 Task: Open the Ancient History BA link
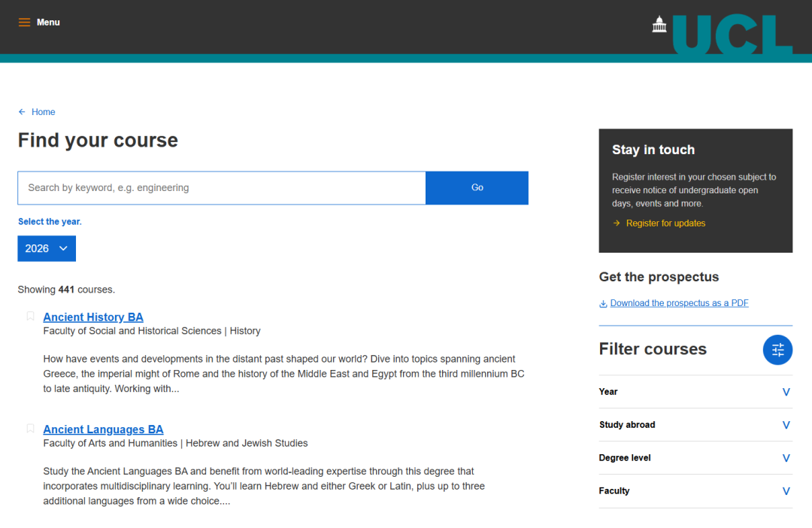tap(93, 317)
